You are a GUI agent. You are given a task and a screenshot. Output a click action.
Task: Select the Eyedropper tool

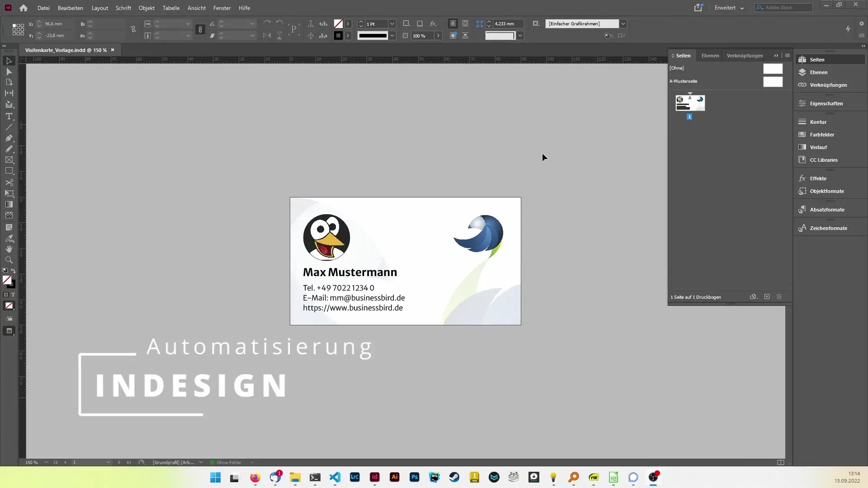point(9,238)
